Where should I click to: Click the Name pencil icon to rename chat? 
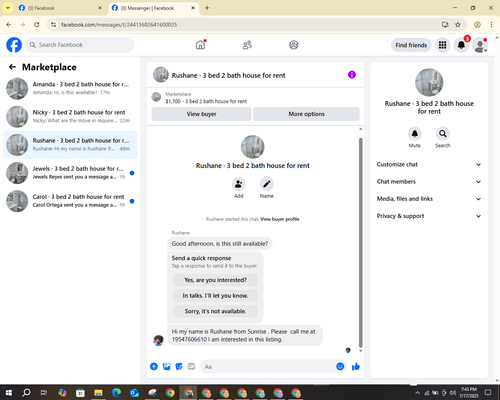click(267, 184)
